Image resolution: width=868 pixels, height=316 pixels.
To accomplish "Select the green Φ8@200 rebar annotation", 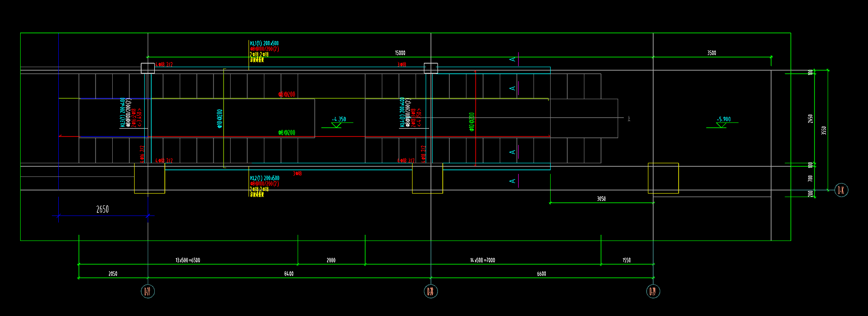I will pos(287,133).
